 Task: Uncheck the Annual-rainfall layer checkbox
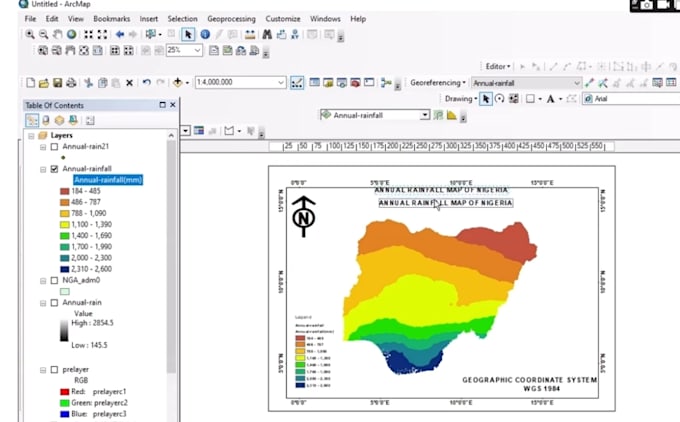(x=54, y=169)
